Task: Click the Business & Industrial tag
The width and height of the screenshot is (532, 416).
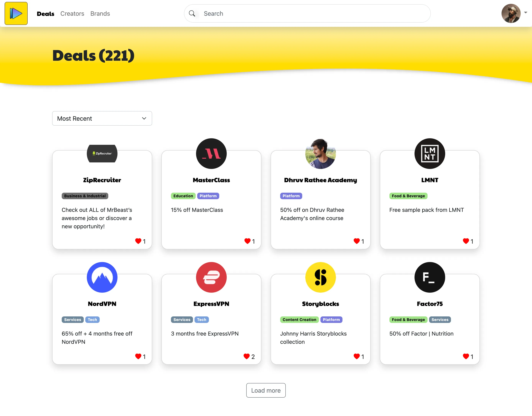Action: click(85, 196)
